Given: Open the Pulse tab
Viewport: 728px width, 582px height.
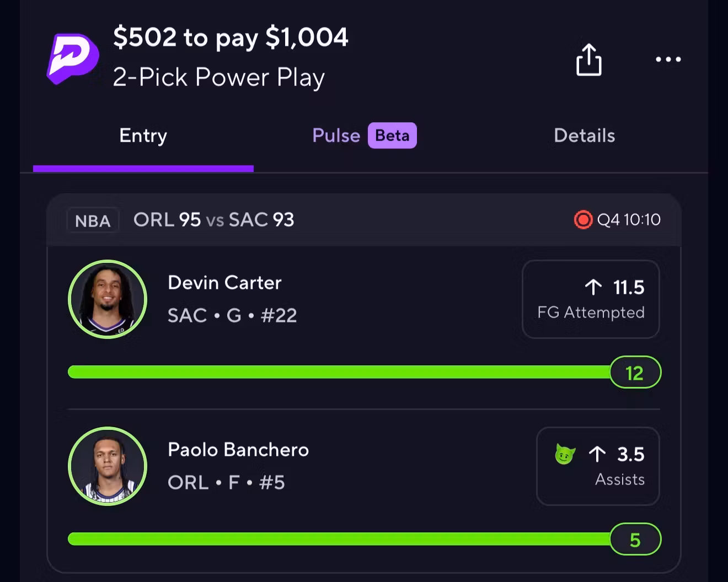Looking at the screenshot, I should click(x=336, y=136).
